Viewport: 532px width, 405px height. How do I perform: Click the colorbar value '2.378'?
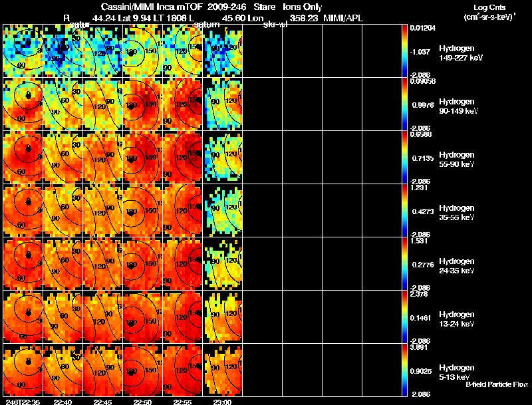[419, 294]
